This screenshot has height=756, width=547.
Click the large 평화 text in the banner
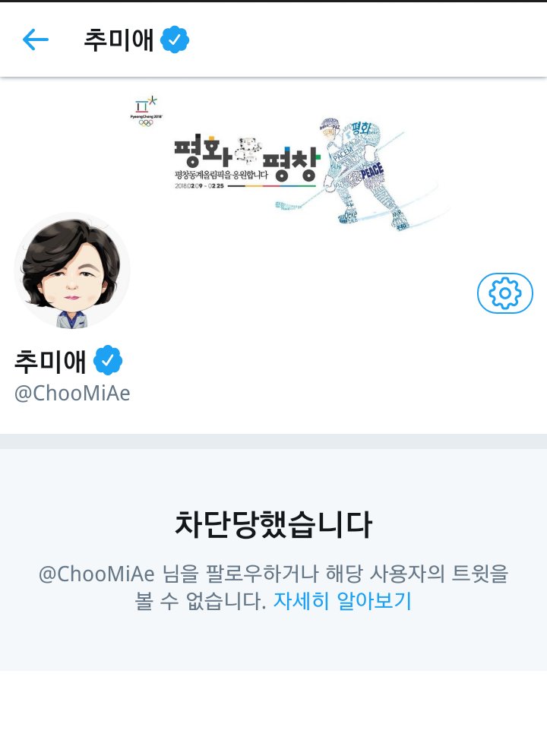[203, 151]
